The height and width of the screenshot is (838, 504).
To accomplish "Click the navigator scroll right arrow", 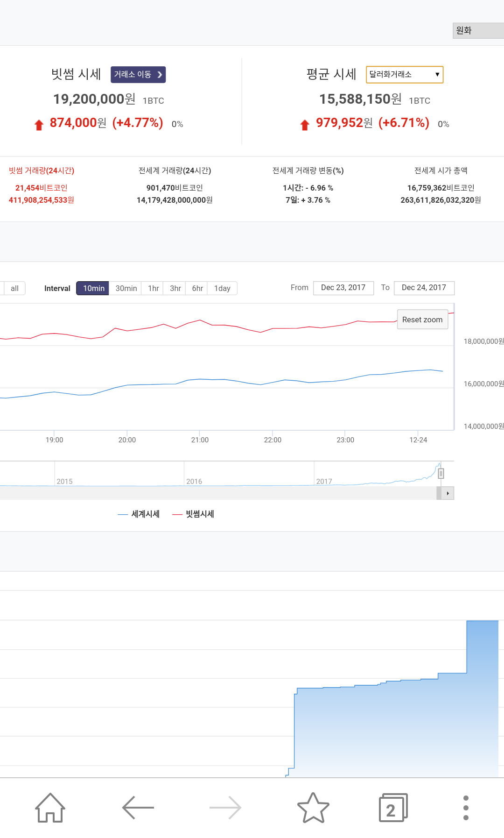I will pos(448,493).
